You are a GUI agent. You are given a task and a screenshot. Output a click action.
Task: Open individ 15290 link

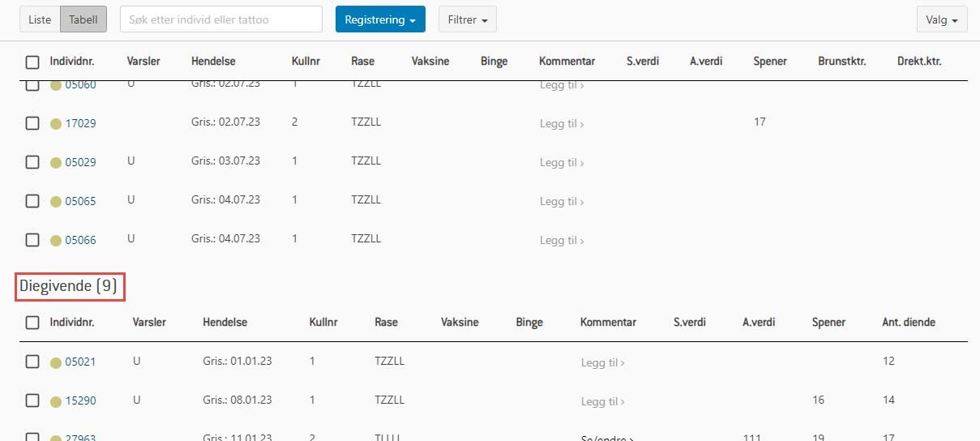[x=80, y=400]
